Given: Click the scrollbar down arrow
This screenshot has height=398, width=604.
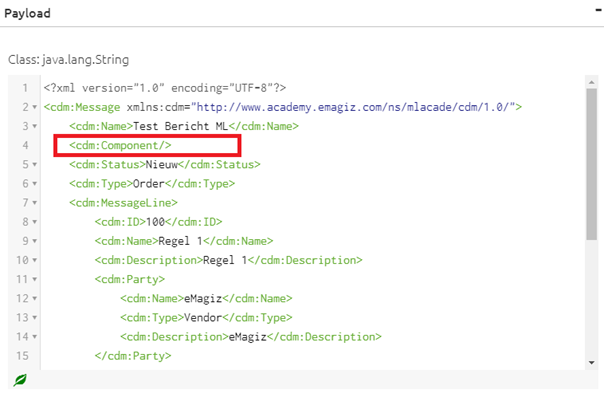Looking at the screenshot, I should tap(592, 363).
